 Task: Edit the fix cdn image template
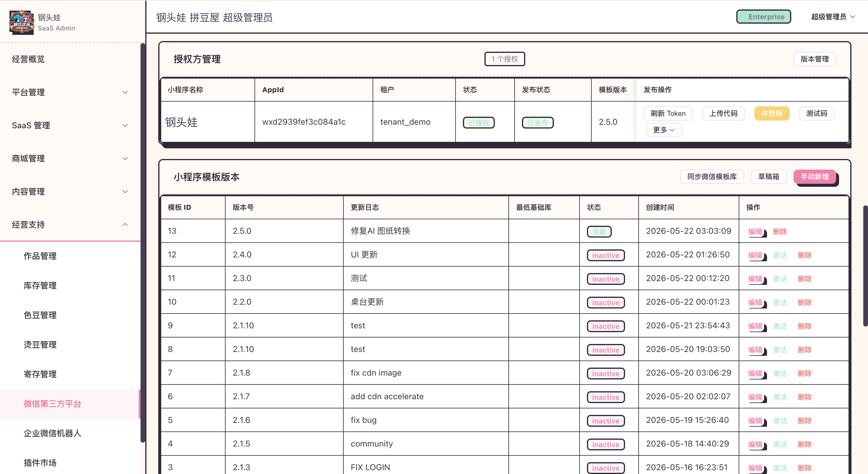click(755, 373)
